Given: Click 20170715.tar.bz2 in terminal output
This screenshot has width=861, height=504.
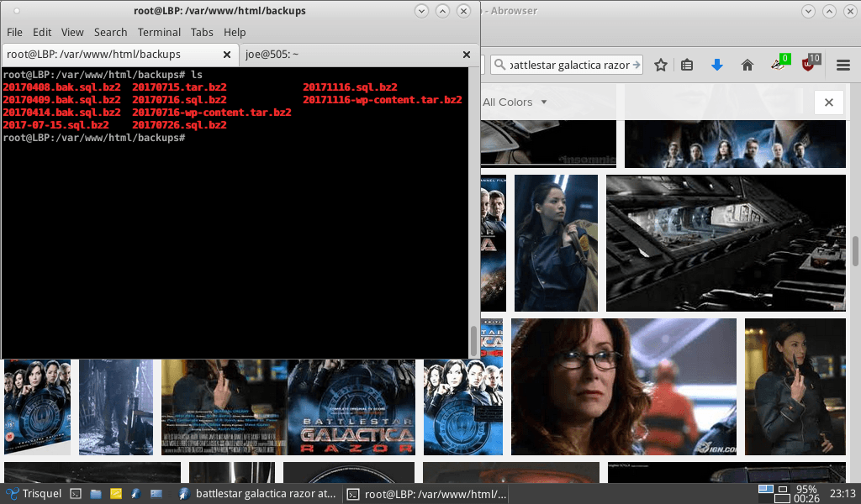Looking at the screenshot, I should click(179, 87).
